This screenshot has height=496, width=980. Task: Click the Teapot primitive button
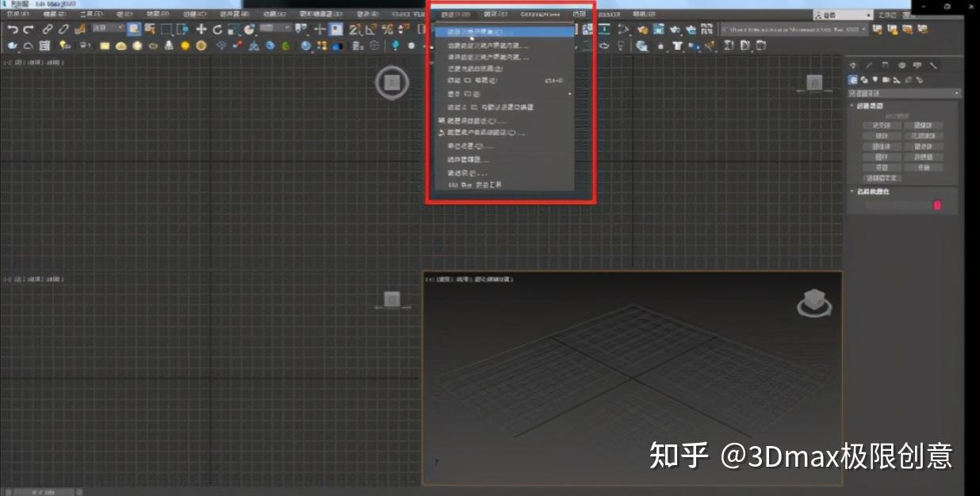[880, 167]
